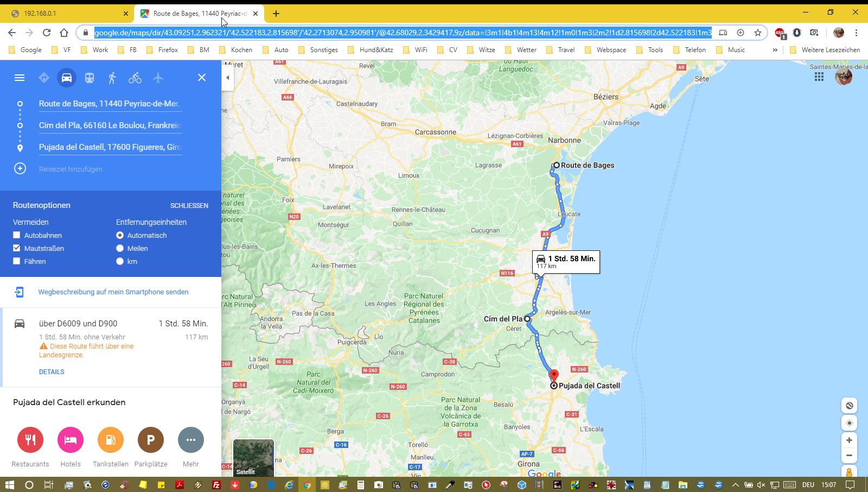Viewport: 868px width, 492px height.
Task: Open Weitere Lesezeichen folder
Action: coord(825,50)
